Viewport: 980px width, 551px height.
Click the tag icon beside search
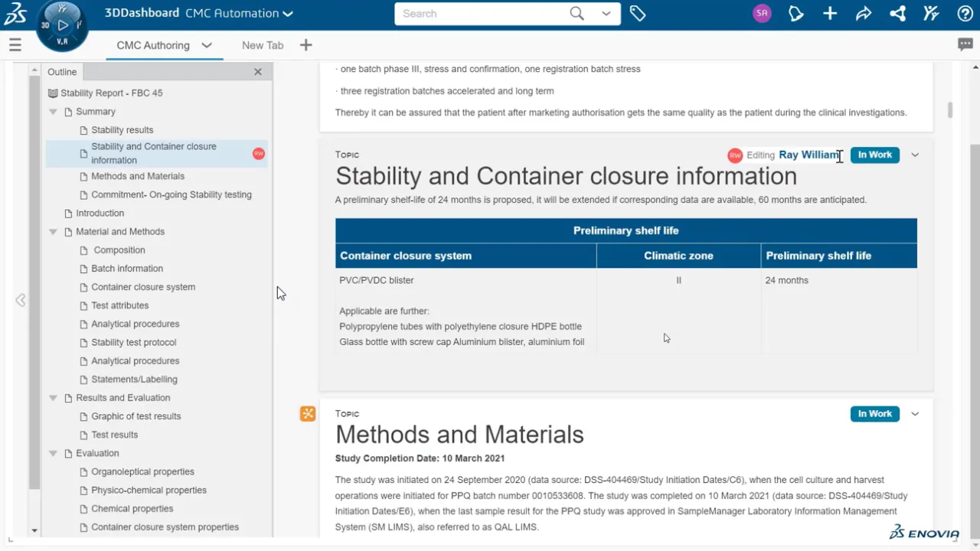point(637,14)
